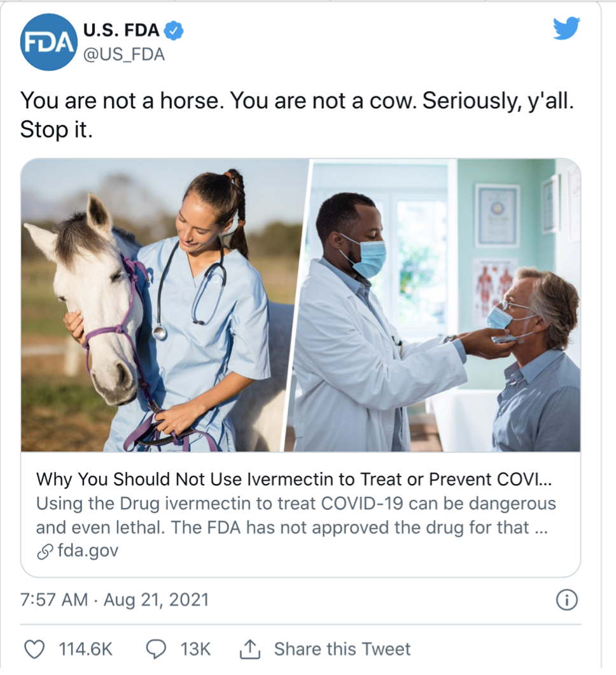Click the article description preview text
Viewport: 616px width, 675px height.
[x=296, y=515]
